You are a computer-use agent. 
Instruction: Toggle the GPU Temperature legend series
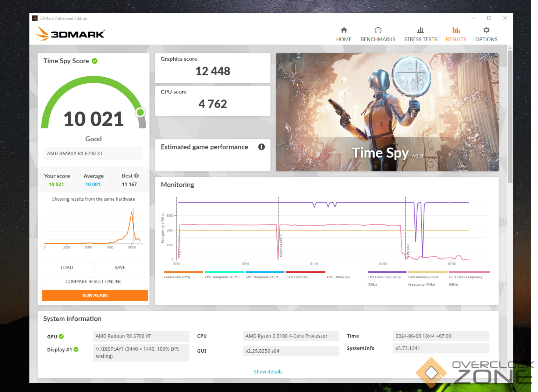click(x=263, y=277)
